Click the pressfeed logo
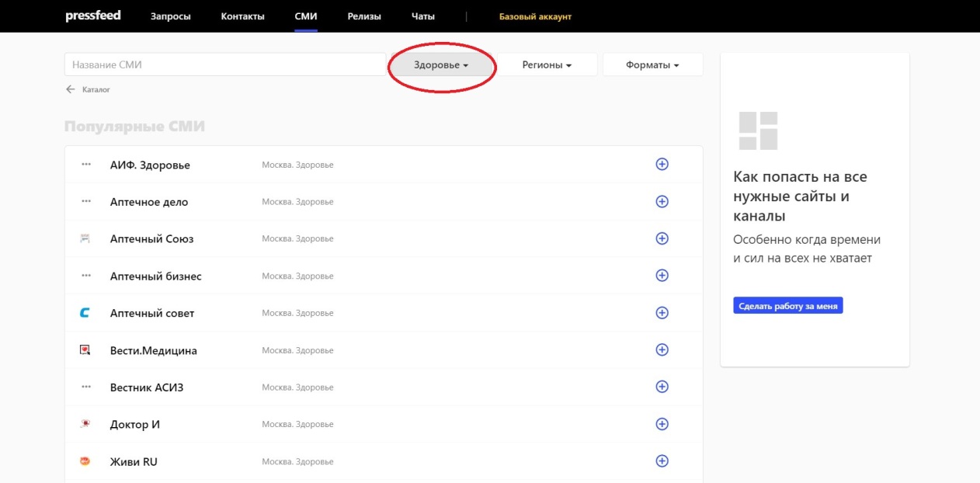Screen dimensions: 980x483 pos(93,16)
